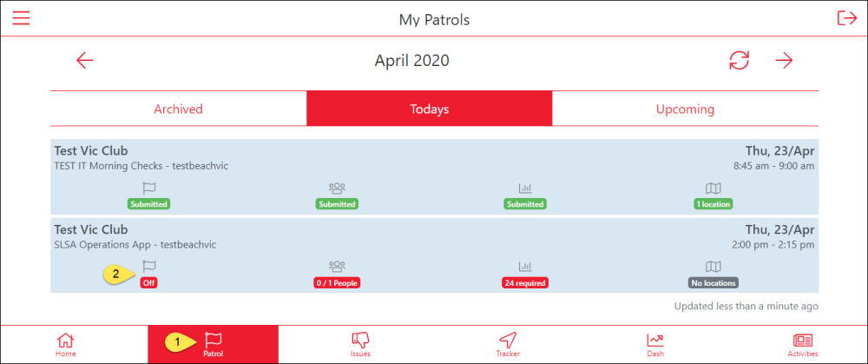Open Issues thumbs-down icon
This screenshot has width=868, height=364.
pyautogui.click(x=360, y=344)
